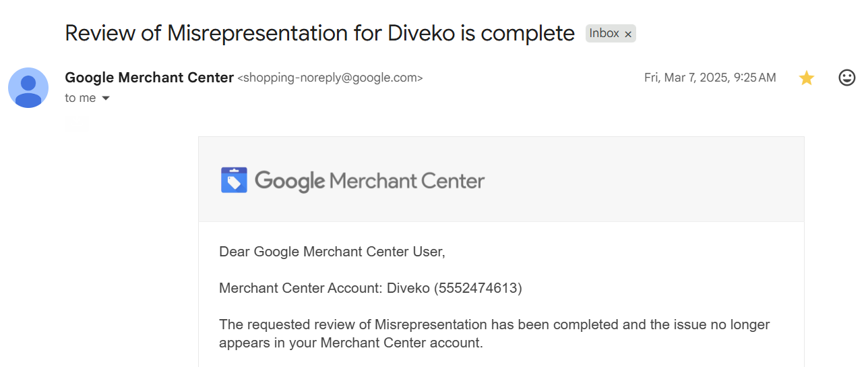Click the Google Merchant Center sender name
The height and width of the screenshot is (367, 868).
pyautogui.click(x=149, y=78)
